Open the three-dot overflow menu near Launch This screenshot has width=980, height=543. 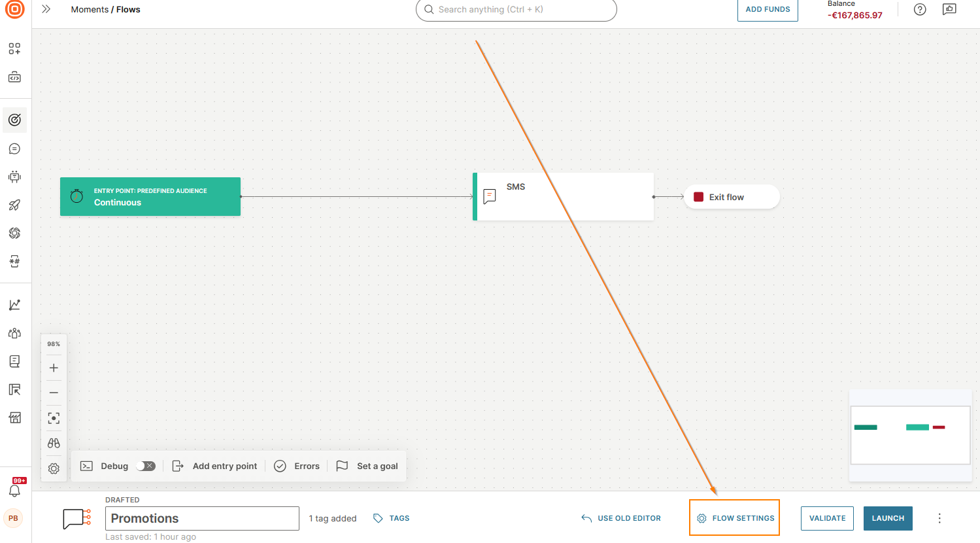(939, 518)
